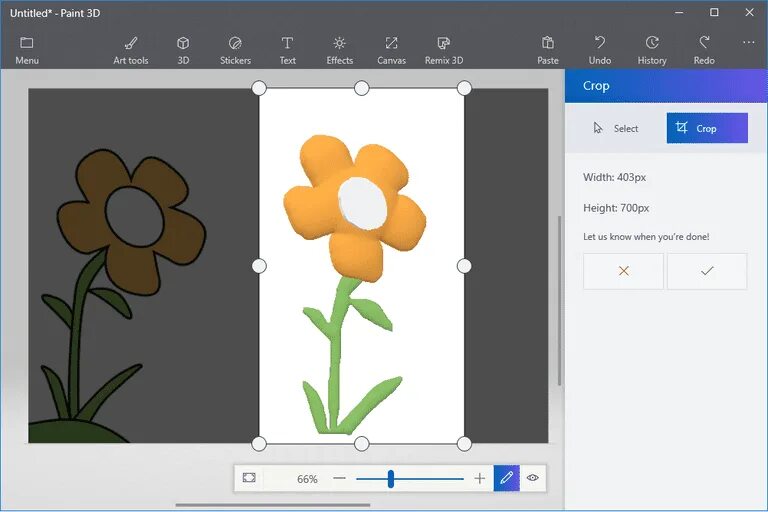Click the horizontal canvas scrollbar

[x=273, y=505]
